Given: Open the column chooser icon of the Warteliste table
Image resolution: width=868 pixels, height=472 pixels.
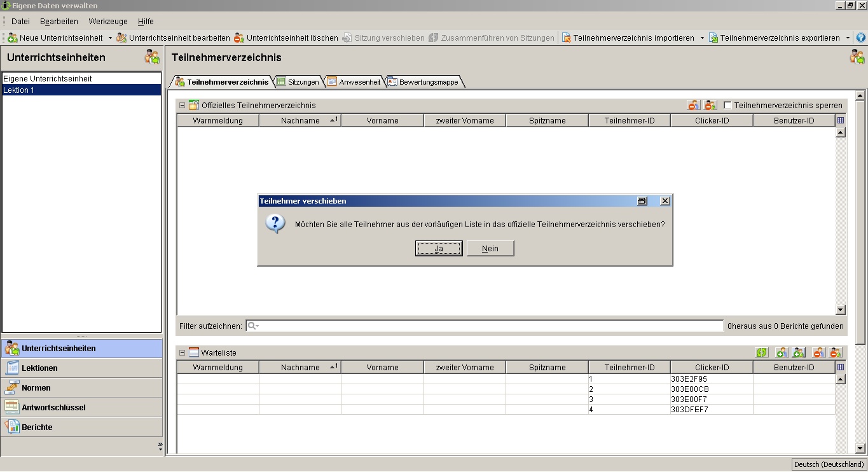Looking at the screenshot, I should 841,367.
